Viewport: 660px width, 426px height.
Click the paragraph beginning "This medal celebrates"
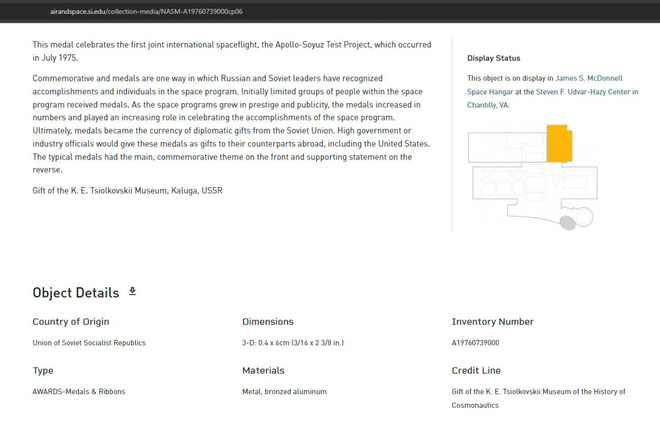coord(232,51)
